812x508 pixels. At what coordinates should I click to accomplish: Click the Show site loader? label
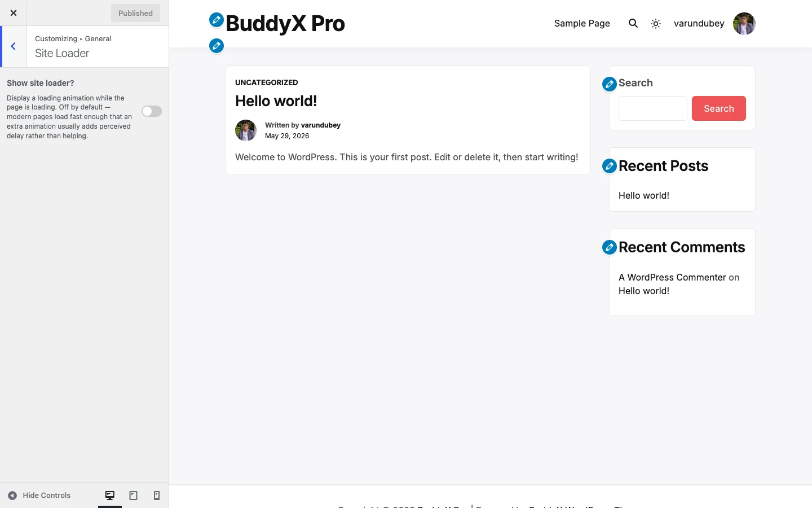coord(41,83)
